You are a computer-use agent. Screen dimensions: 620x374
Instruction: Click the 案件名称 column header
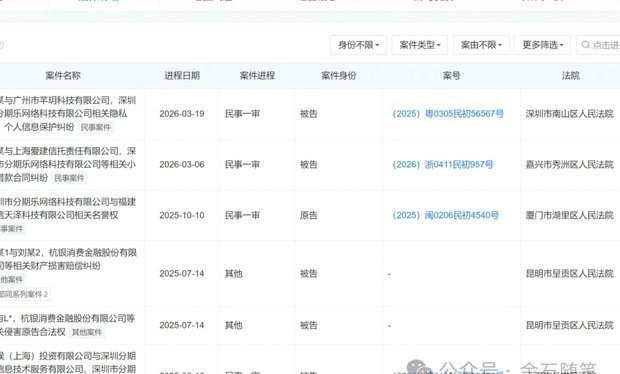[63, 76]
